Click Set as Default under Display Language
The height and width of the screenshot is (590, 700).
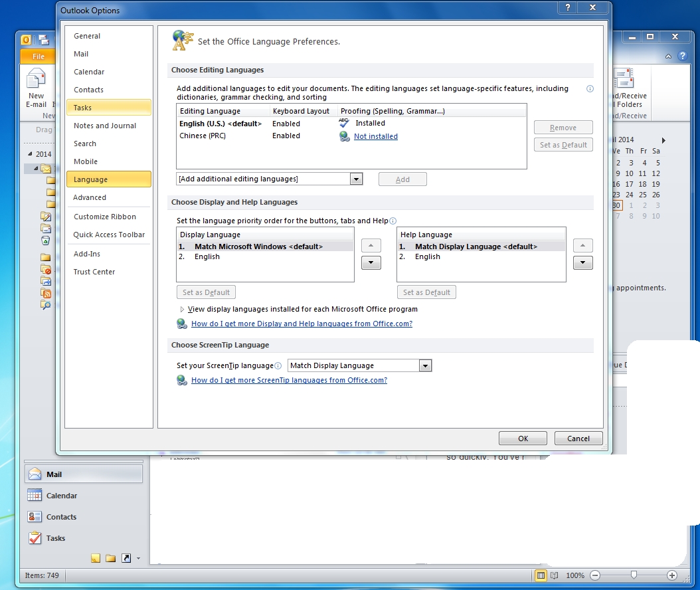point(206,292)
